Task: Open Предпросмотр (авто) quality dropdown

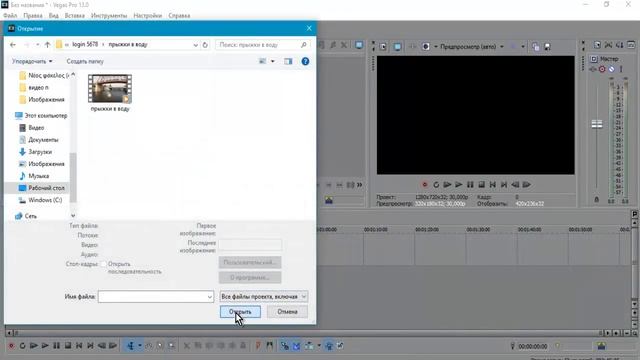Action: [x=472, y=47]
